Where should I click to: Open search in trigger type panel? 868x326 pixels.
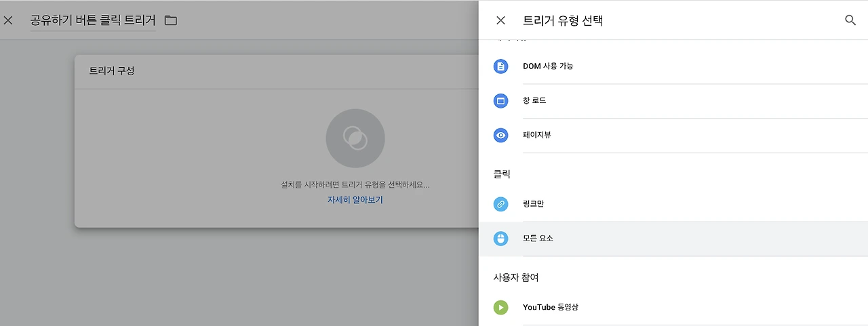click(x=850, y=20)
